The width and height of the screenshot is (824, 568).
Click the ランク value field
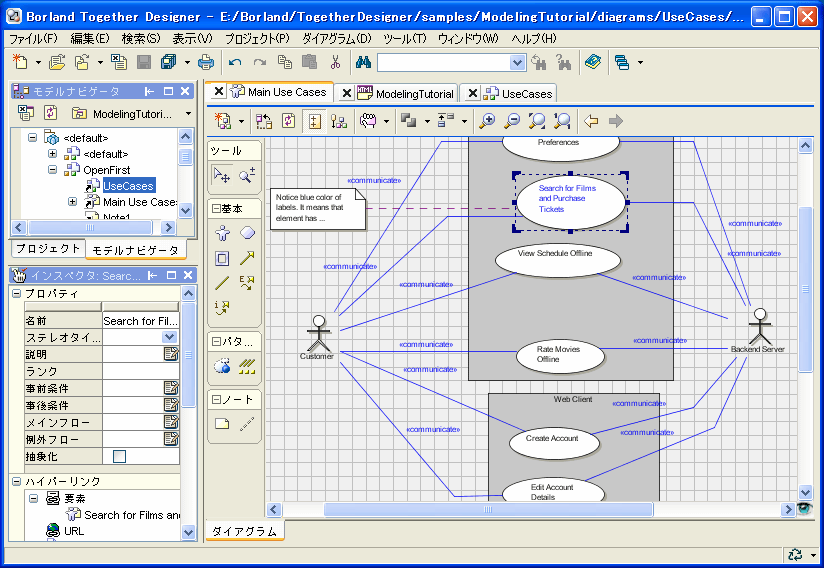point(141,371)
